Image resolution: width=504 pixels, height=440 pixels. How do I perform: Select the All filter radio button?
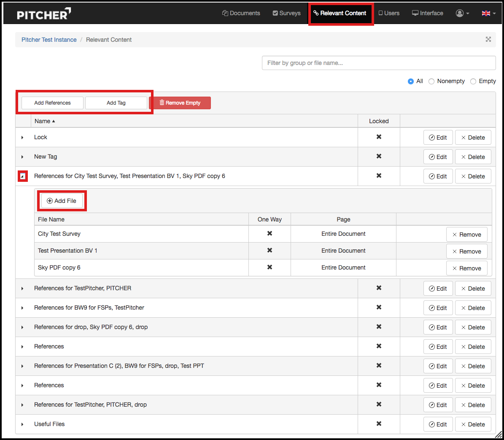tap(410, 81)
